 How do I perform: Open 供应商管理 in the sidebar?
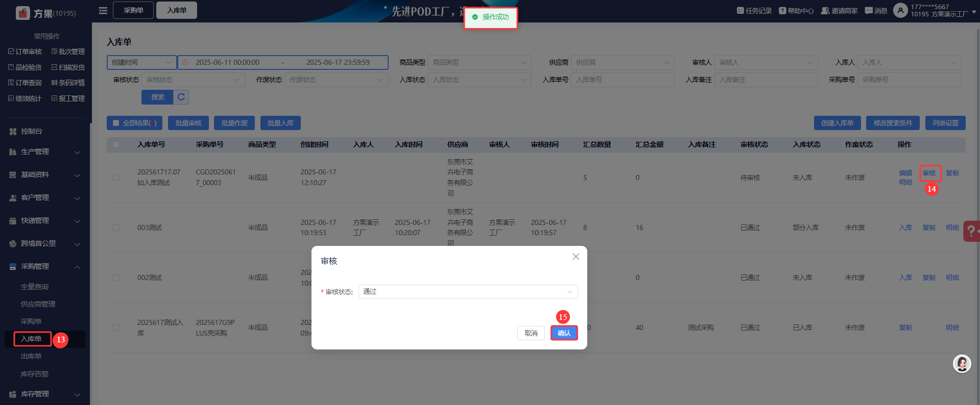[x=38, y=304]
